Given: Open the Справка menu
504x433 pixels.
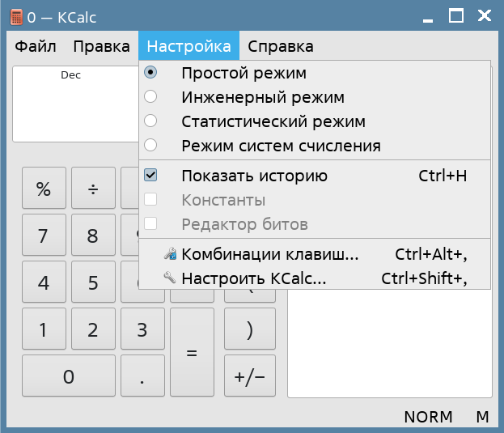Looking at the screenshot, I should pyautogui.click(x=280, y=46).
